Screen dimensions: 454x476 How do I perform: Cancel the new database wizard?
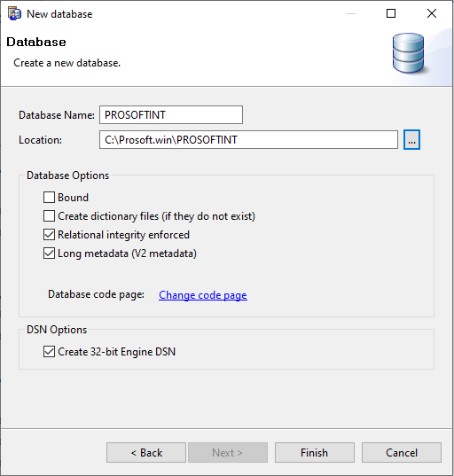pyautogui.click(x=402, y=453)
